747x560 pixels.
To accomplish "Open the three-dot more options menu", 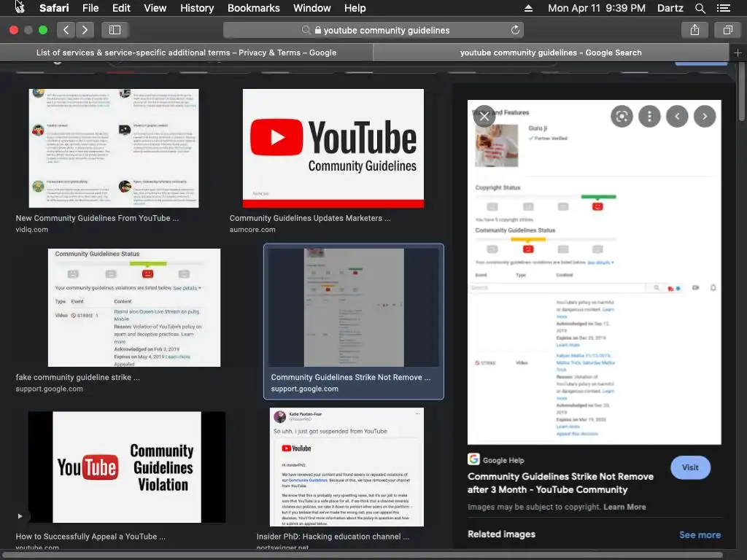I will point(649,116).
